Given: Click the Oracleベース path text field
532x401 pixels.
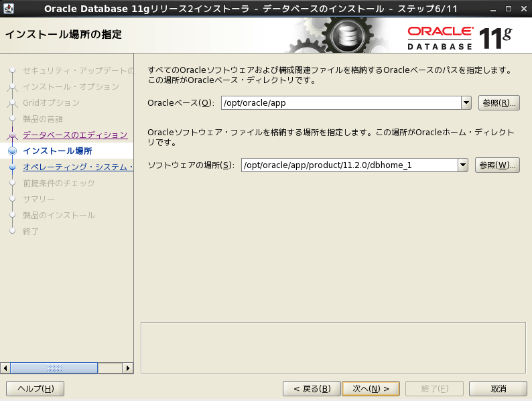Looking at the screenshot, I should [x=340, y=102].
